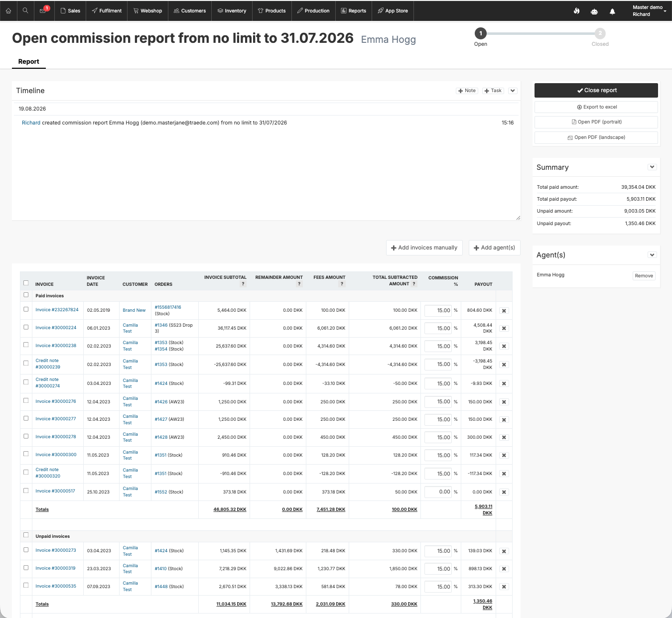Show help for Total Subtracted Amount column

414,284
